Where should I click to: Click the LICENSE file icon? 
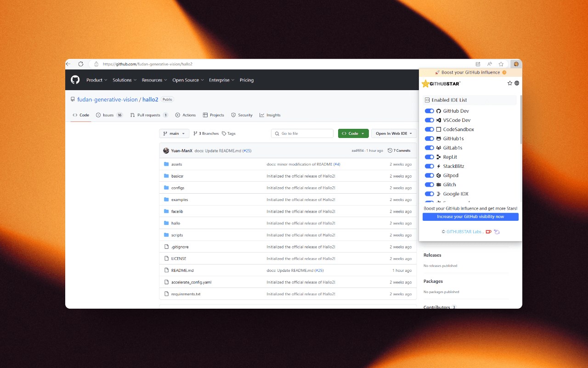pos(166,259)
